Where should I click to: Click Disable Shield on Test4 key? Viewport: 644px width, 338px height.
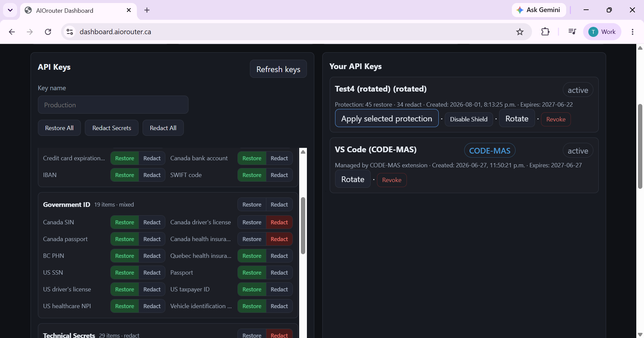[x=469, y=119]
